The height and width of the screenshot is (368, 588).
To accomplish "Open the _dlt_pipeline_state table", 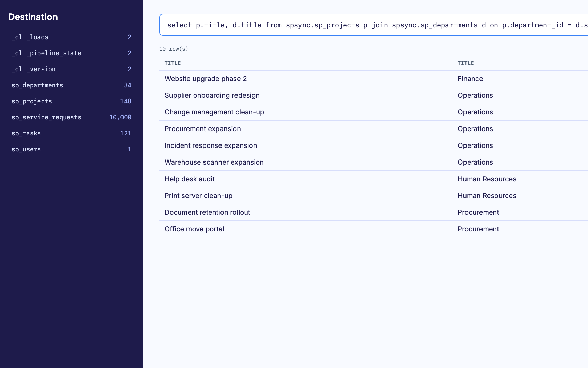I will (71, 53).
